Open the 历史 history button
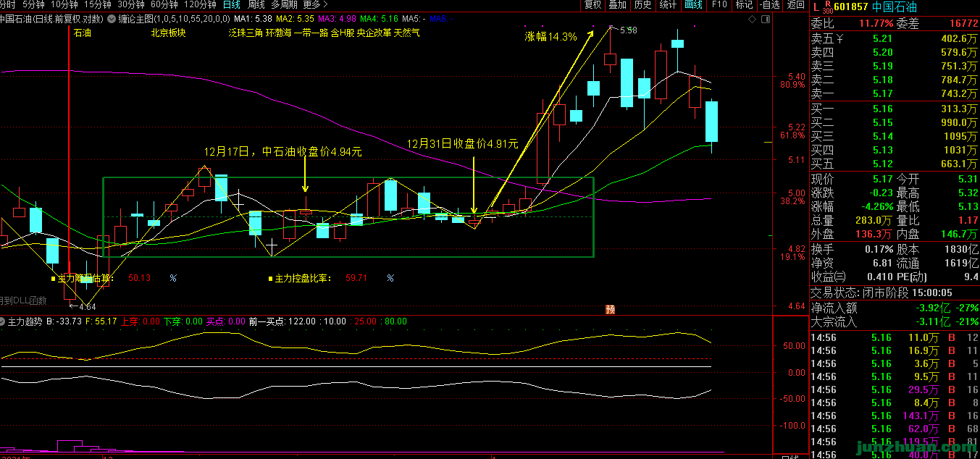Screen dimensions: 980x459 tap(642, 4)
